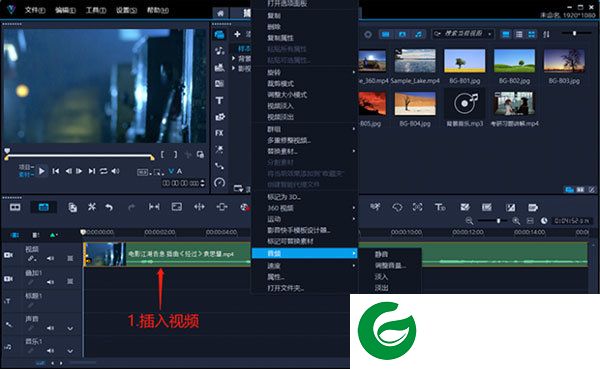
Task: Toggle show videos filter in library
Action: point(386,34)
